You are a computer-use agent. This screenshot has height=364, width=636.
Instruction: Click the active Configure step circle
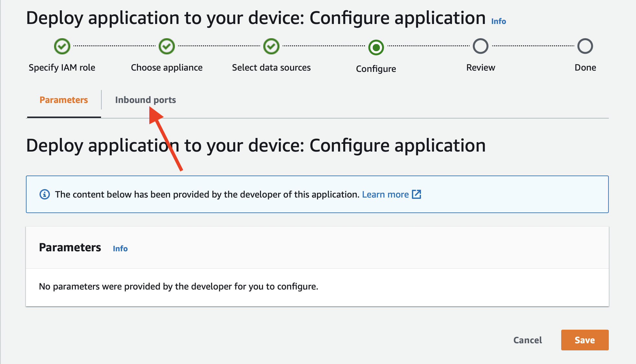[x=376, y=48]
